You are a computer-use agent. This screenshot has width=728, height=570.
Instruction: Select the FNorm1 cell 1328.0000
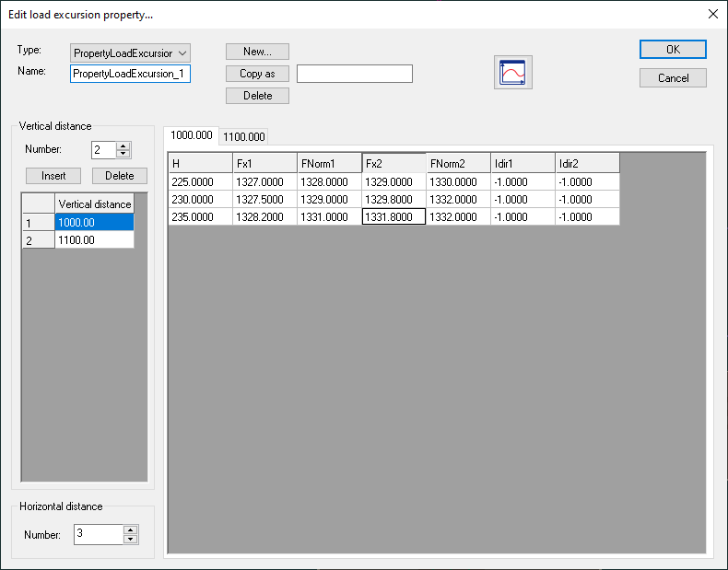click(329, 181)
